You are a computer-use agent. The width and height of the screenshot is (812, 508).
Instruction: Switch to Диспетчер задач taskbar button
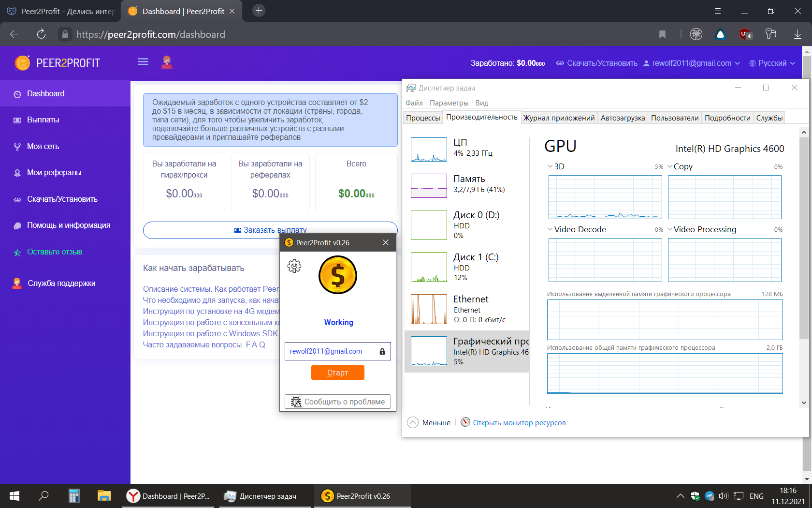pyautogui.click(x=265, y=496)
